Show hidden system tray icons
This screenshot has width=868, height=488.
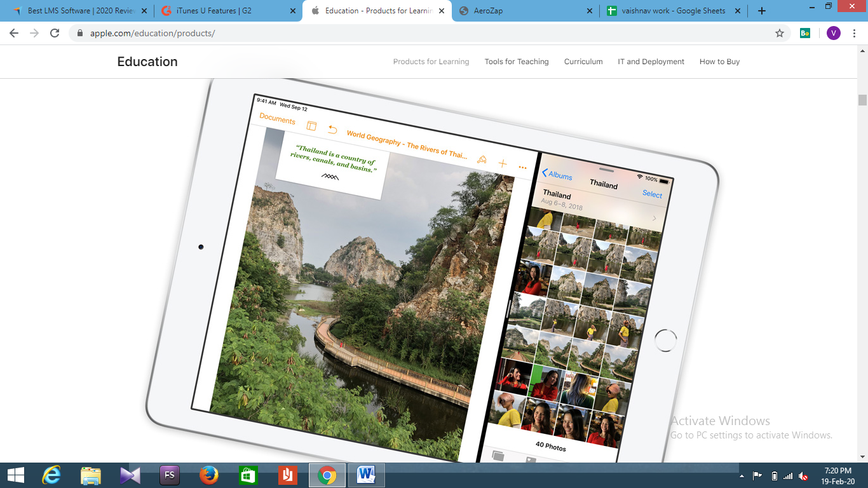[x=742, y=475]
